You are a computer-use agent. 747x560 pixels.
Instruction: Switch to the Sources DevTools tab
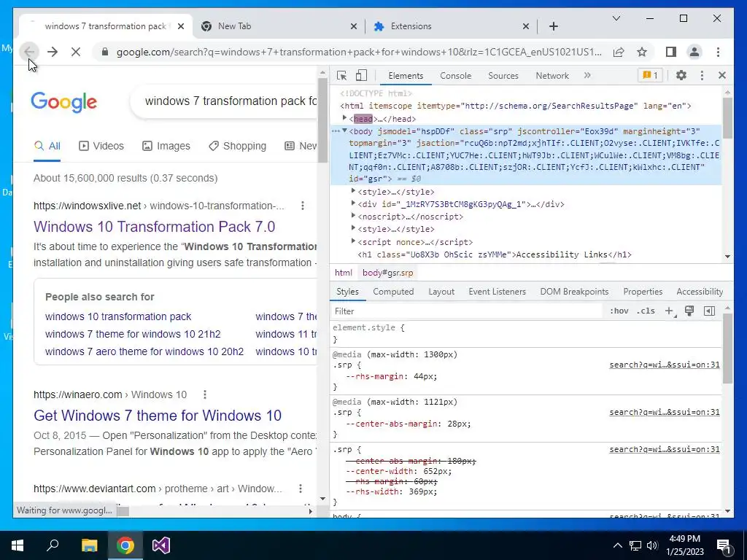pyautogui.click(x=503, y=75)
